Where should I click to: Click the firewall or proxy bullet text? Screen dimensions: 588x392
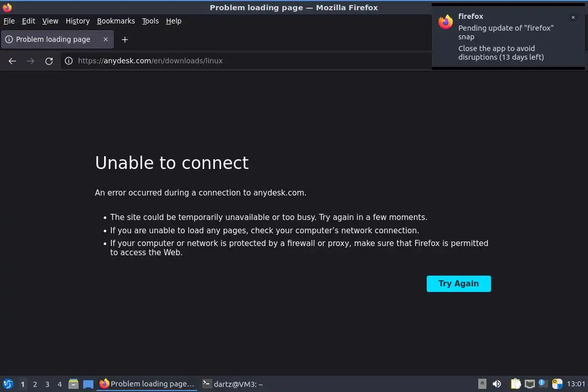coord(299,248)
